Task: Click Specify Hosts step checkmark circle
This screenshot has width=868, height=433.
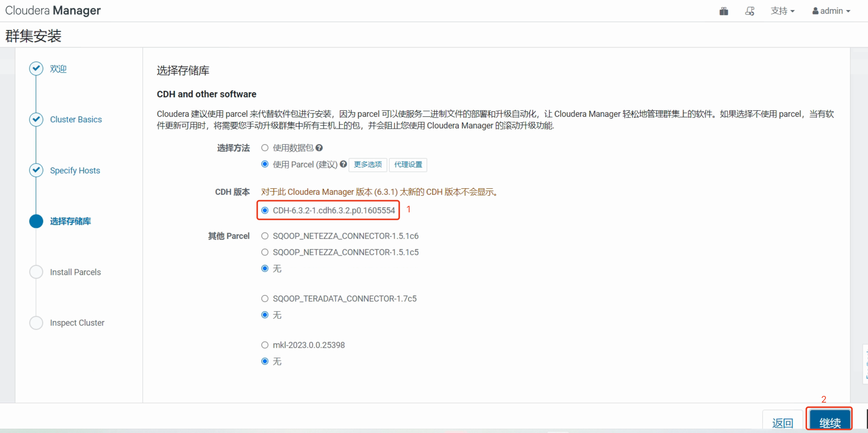Action: pyautogui.click(x=36, y=170)
